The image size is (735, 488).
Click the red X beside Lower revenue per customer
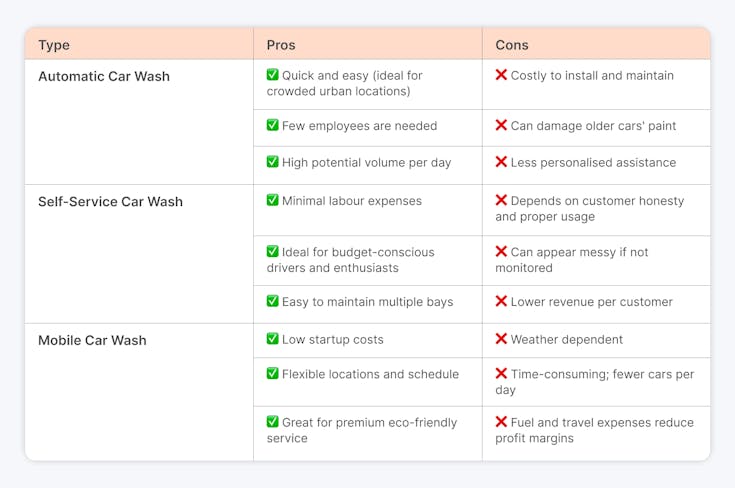(501, 301)
